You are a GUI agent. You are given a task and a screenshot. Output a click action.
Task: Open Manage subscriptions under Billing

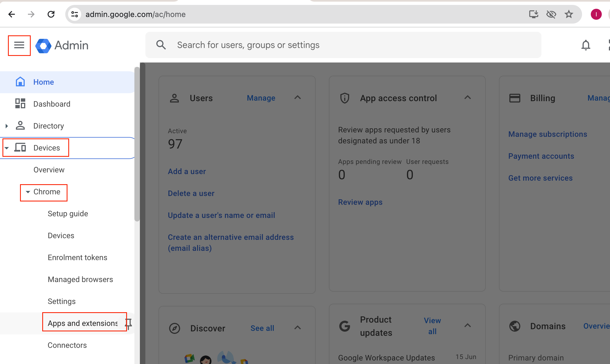click(x=548, y=134)
